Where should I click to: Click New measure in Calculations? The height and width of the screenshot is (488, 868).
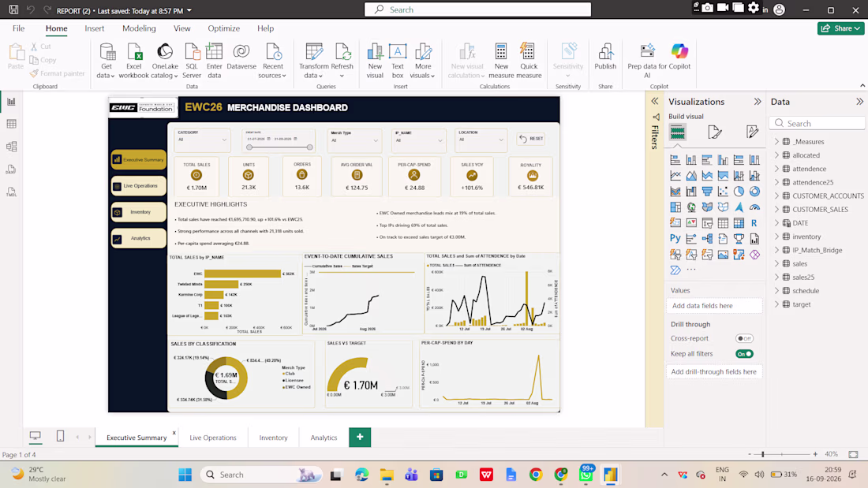coord(501,60)
